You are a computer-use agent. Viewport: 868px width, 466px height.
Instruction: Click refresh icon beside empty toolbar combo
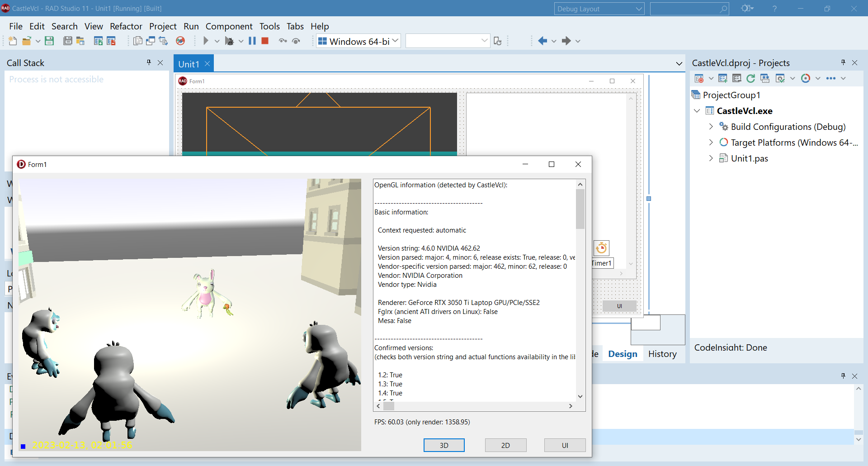click(498, 41)
